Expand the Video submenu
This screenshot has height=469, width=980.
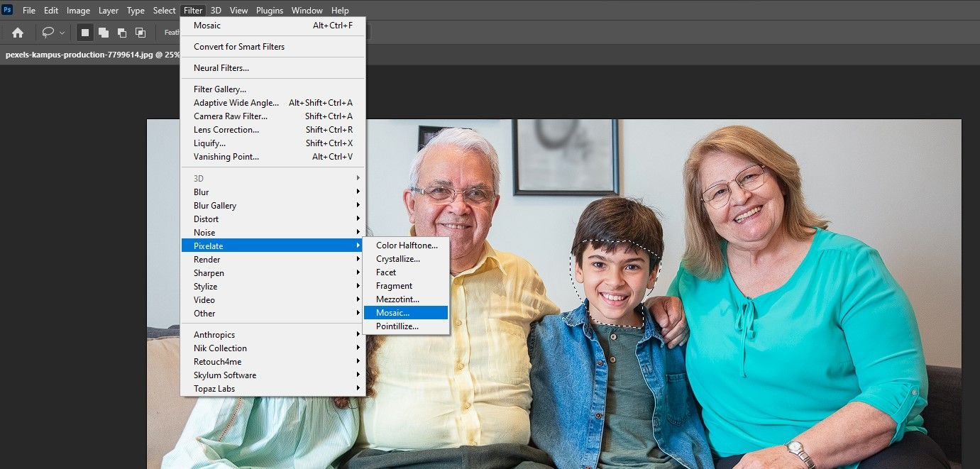273,300
